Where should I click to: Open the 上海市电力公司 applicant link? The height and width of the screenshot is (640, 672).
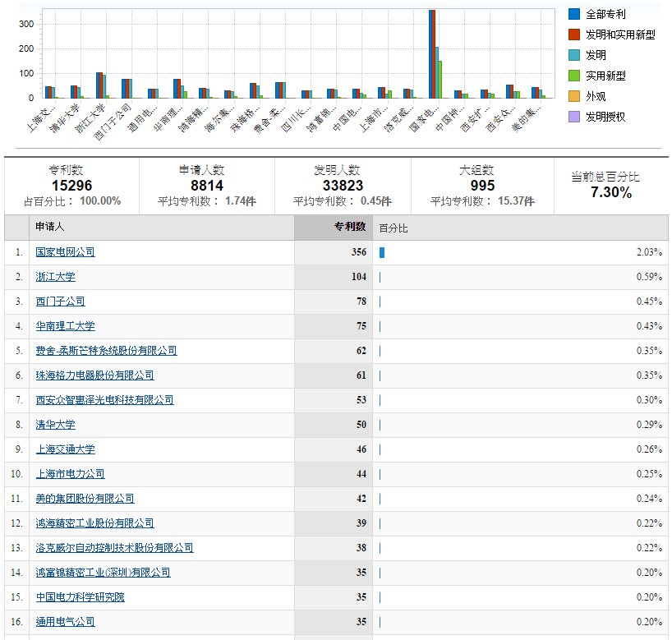[x=71, y=474]
